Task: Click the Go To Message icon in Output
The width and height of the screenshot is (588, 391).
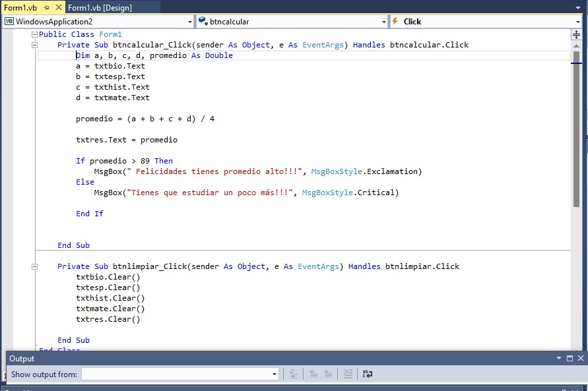Action: pos(294,374)
